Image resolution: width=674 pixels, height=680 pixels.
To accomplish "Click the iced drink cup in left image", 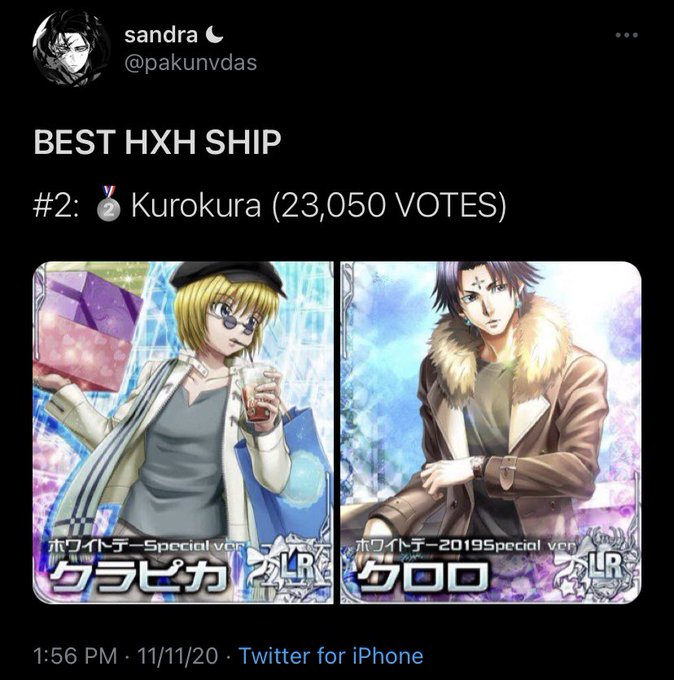I will pyautogui.click(x=260, y=392).
